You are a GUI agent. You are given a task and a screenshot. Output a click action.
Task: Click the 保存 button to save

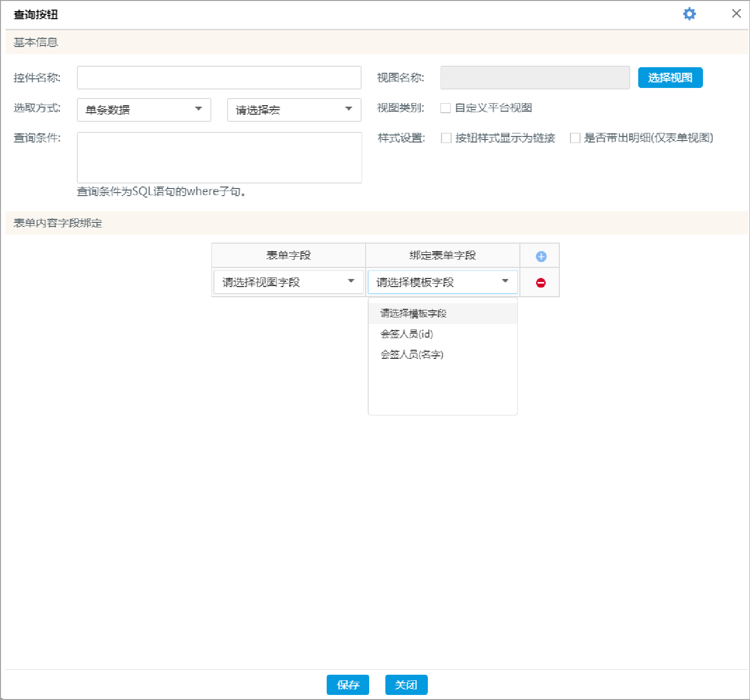348,685
